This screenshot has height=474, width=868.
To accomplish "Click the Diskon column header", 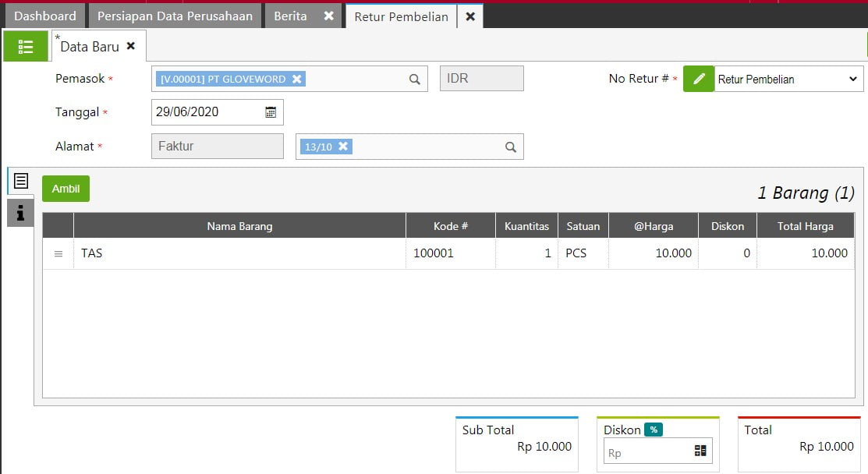I will [728, 226].
